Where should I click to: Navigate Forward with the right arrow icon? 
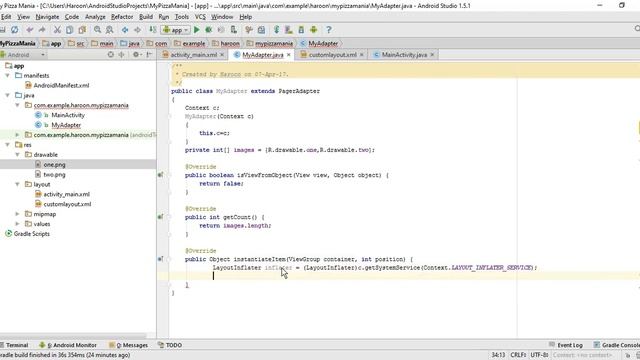pos(137,30)
